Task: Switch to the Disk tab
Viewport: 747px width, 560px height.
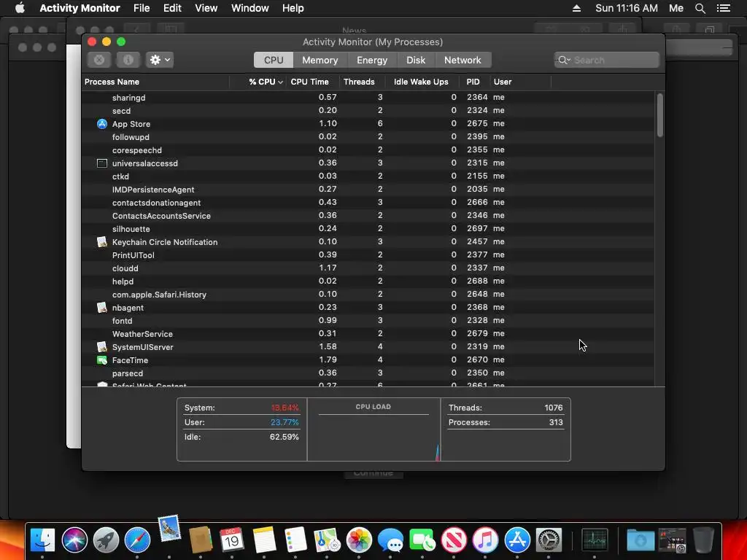Action: [x=415, y=60]
